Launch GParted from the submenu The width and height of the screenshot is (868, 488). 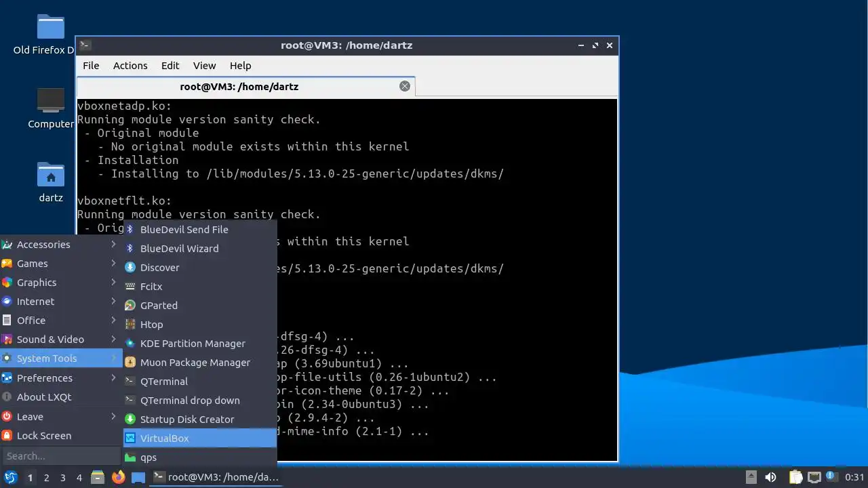pos(199,306)
